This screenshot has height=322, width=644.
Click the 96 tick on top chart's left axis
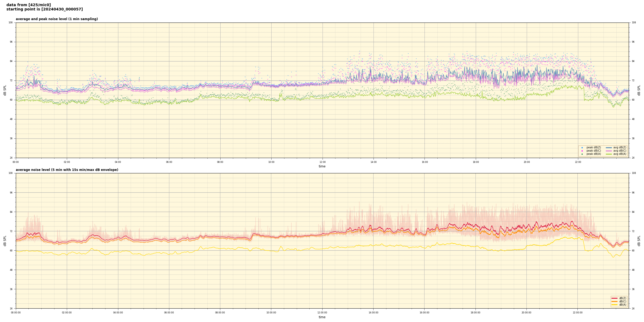pos(11,42)
